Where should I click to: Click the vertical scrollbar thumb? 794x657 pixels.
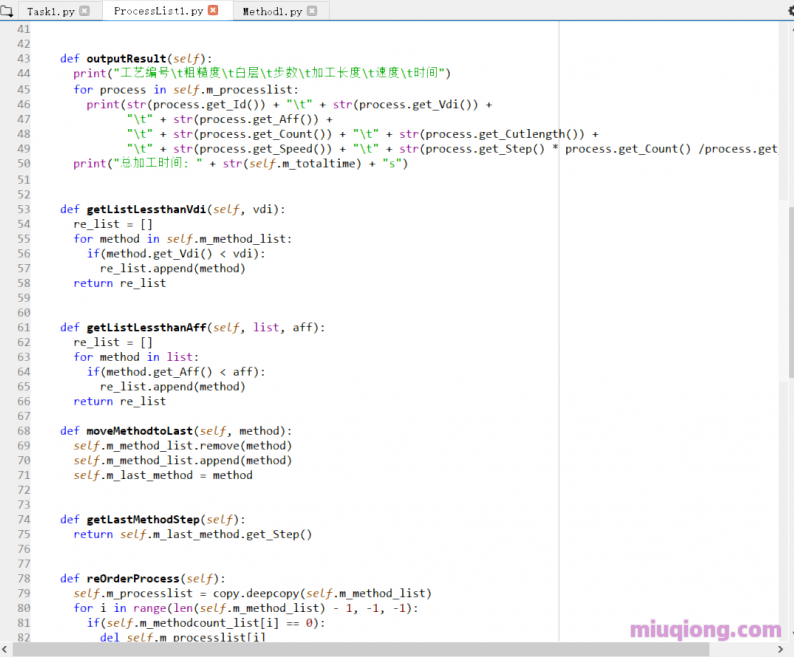[x=789, y=290]
